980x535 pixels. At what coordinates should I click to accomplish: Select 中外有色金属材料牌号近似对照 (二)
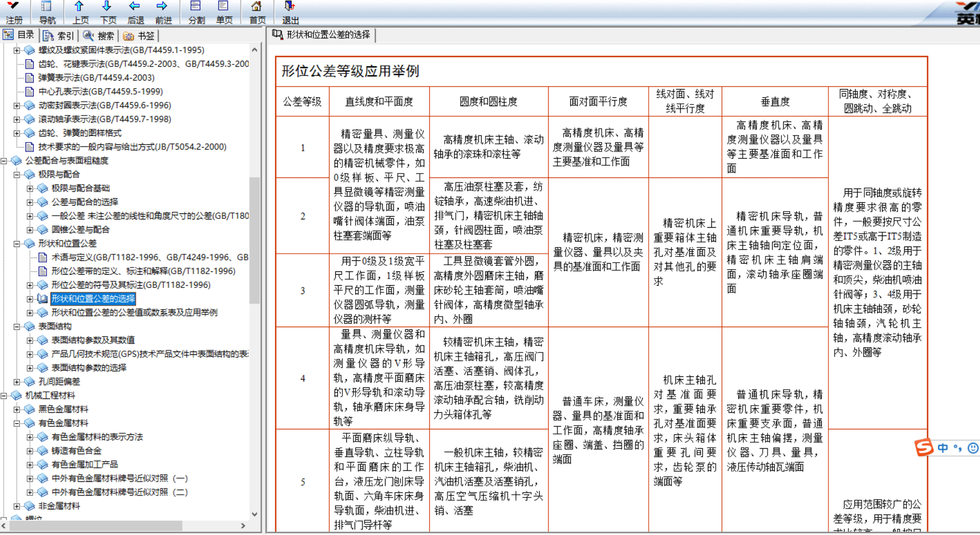click(119, 492)
